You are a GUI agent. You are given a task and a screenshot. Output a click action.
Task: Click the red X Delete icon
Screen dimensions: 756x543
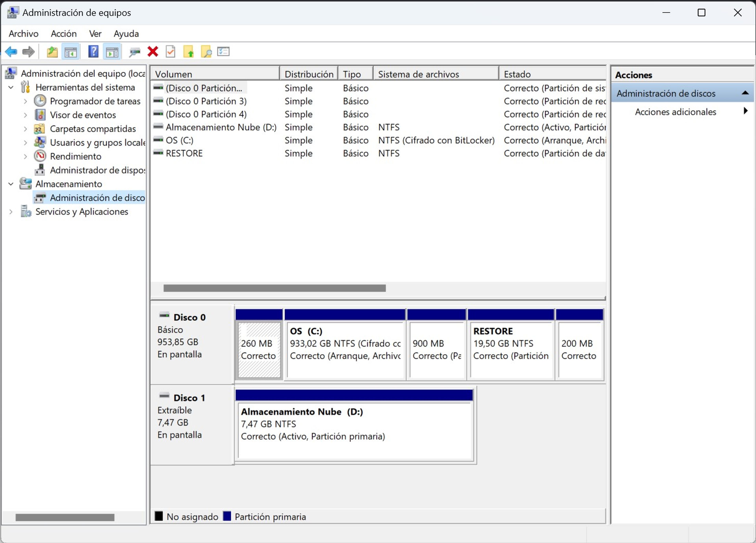(153, 52)
